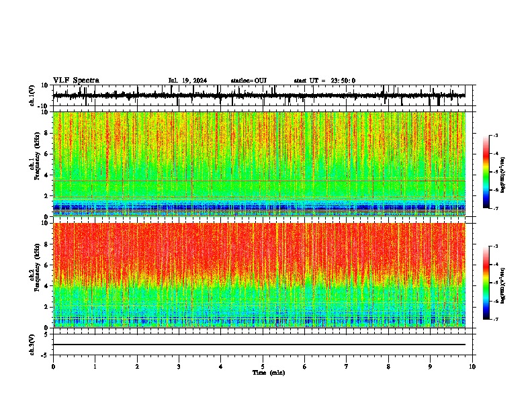Viewport: 532px width, 411px height.
Task: Click the ch.2 color bar log(PSD) unit label
Action: pyautogui.click(x=503, y=285)
